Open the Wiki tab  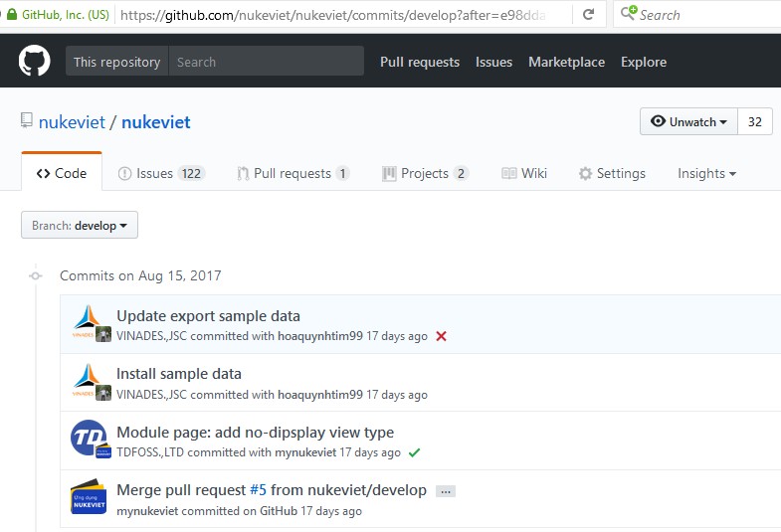pos(524,173)
